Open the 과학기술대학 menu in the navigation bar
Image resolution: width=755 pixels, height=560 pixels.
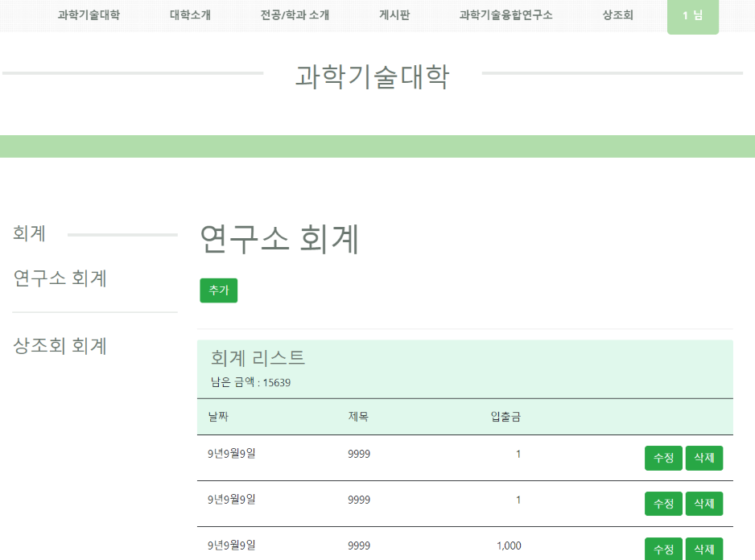[89, 14]
